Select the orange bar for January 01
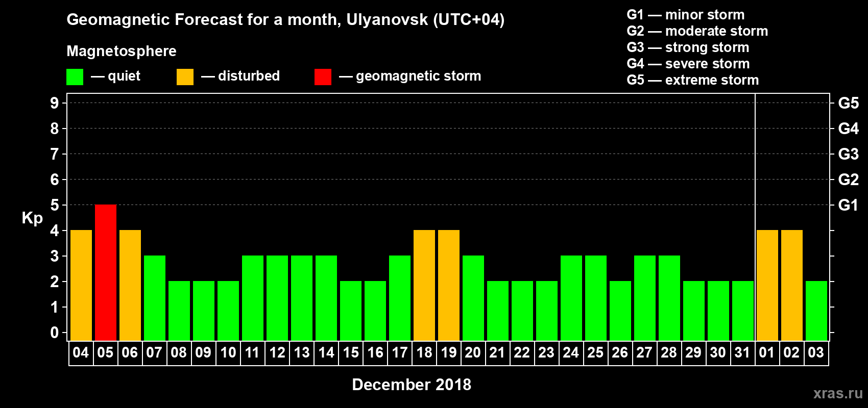 767,286
